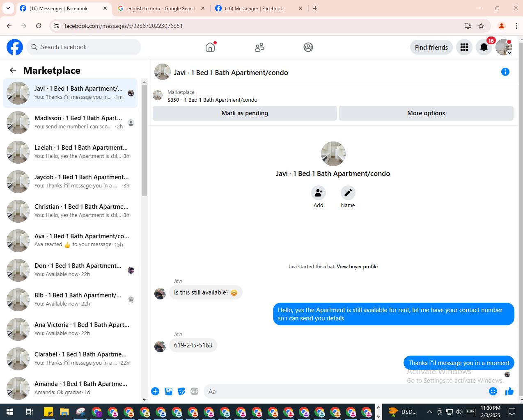
Task: Open the emoji picker in message box
Action: click(x=493, y=391)
